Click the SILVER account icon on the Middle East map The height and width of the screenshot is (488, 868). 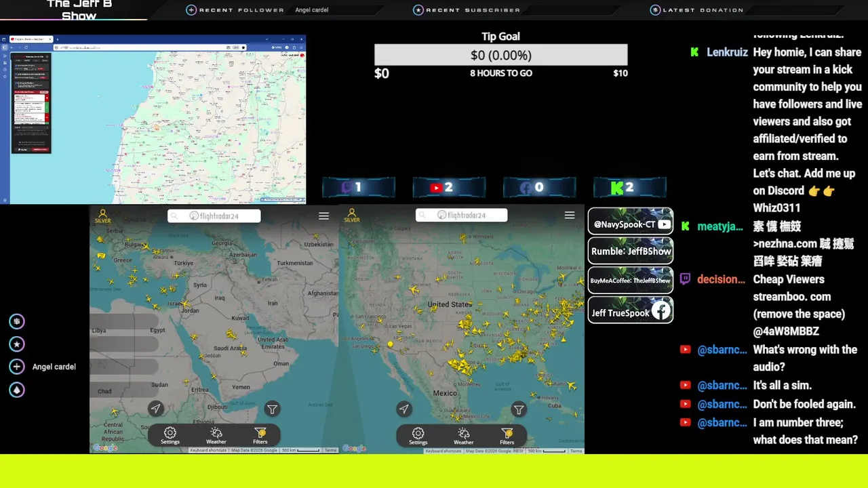(x=102, y=216)
